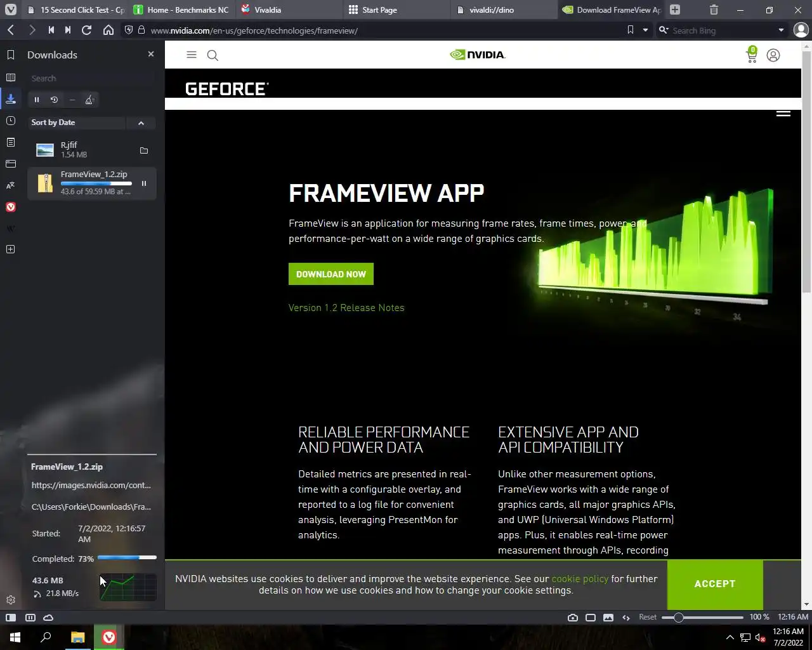Open the Vivaldi main menu

pos(11,10)
